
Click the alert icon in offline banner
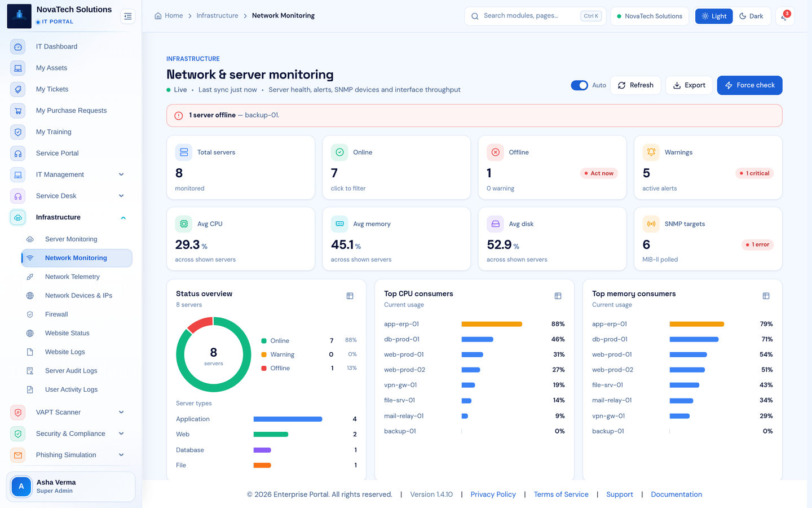point(179,116)
